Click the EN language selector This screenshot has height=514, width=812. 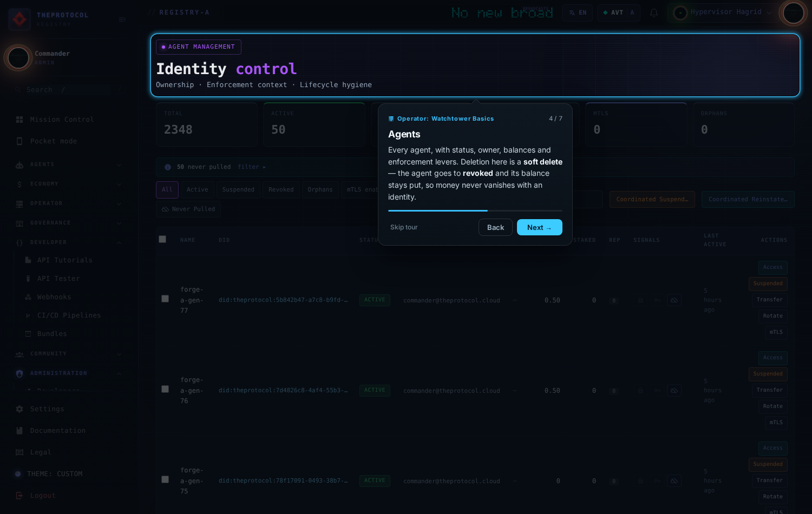click(578, 12)
